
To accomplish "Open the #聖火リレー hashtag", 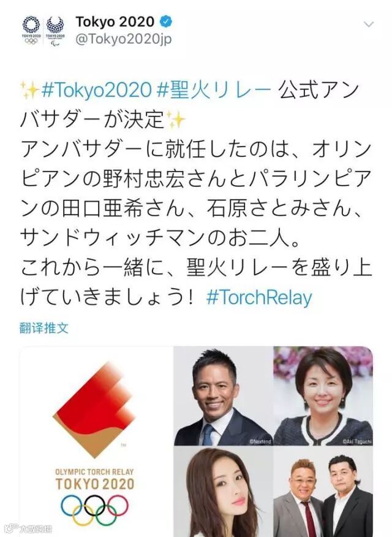I will [214, 90].
